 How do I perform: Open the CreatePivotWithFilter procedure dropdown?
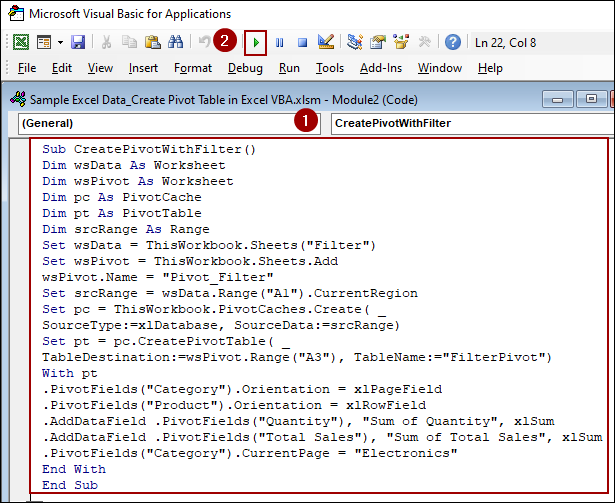tap(470, 123)
